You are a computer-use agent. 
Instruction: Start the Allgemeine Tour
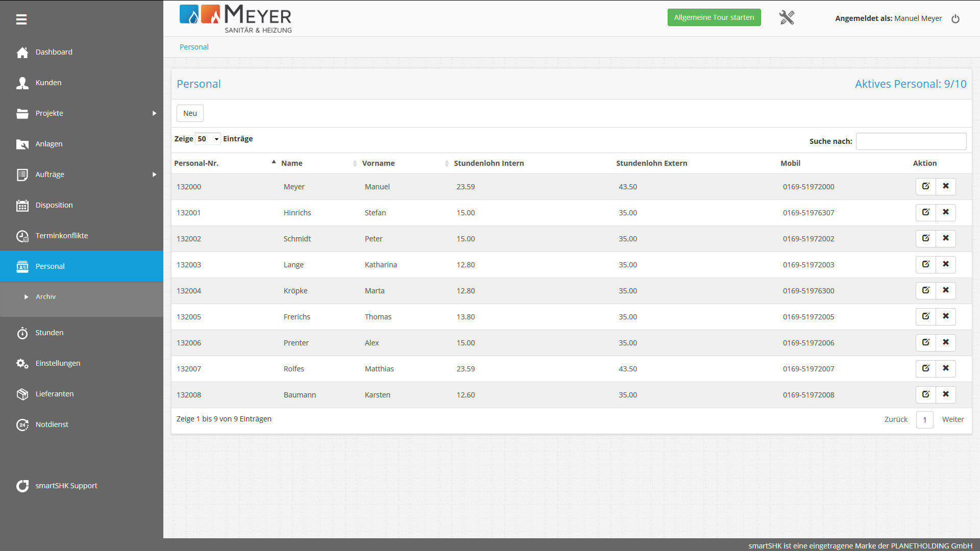click(714, 17)
